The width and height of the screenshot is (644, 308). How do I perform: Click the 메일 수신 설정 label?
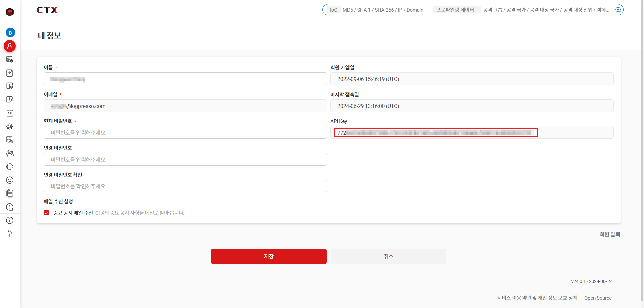coord(58,201)
